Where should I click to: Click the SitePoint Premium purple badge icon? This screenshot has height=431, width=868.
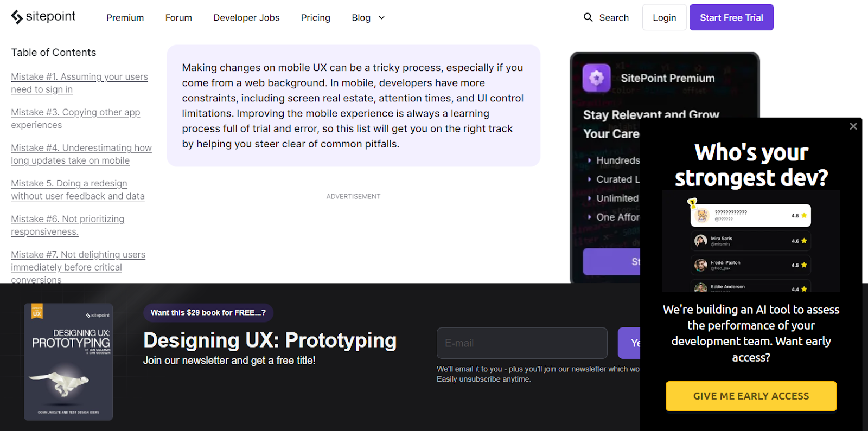596,78
